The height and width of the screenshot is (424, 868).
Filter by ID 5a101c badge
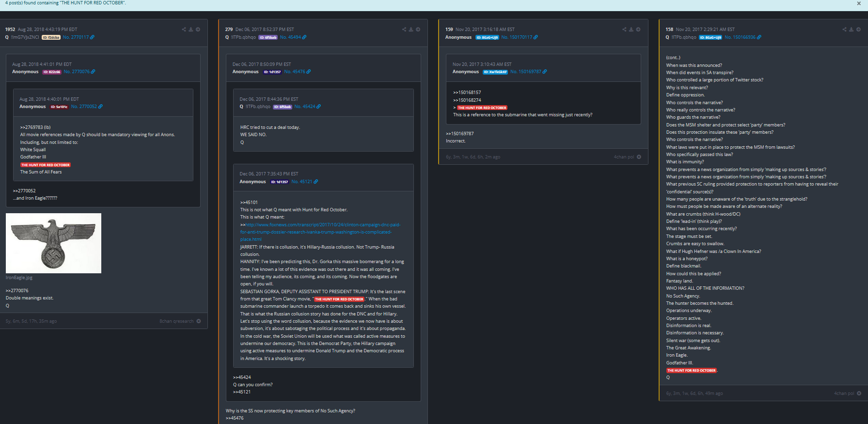tap(59, 107)
